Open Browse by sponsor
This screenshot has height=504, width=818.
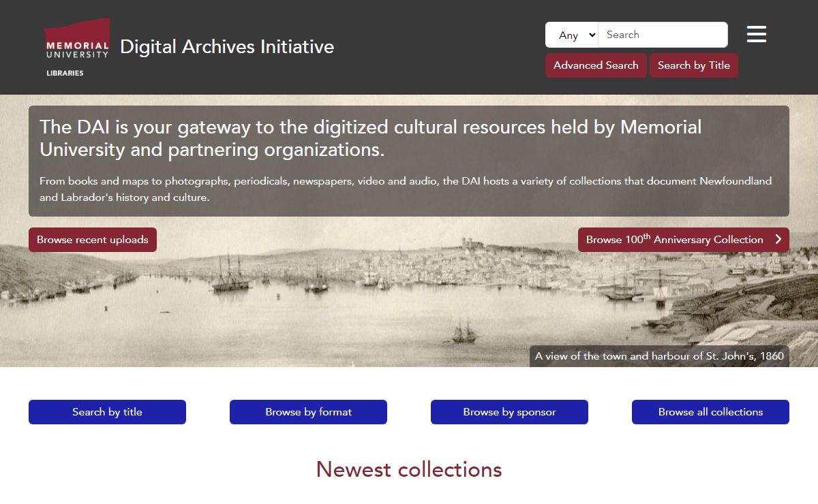(x=509, y=412)
